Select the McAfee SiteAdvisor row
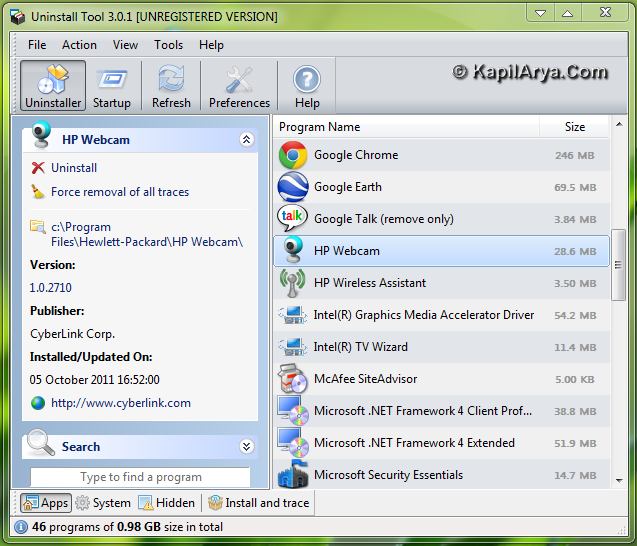 pyautogui.click(x=442, y=379)
